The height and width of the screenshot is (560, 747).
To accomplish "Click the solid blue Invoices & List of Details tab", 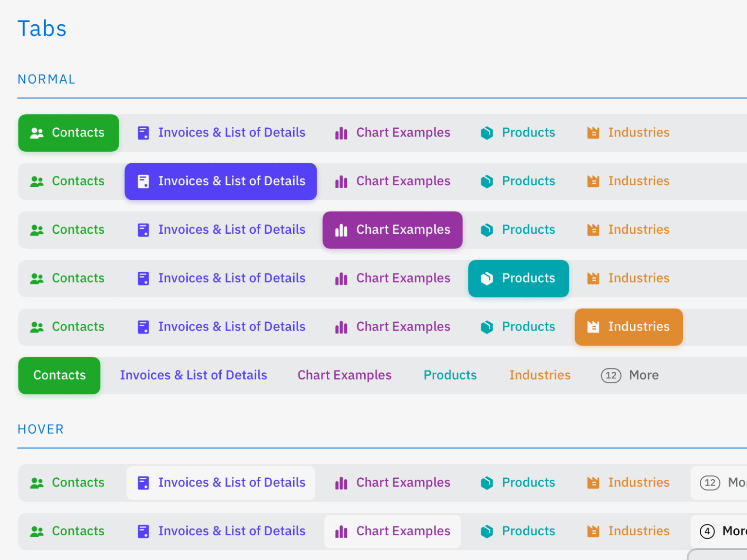I will pyautogui.click(x=221, y=181).
